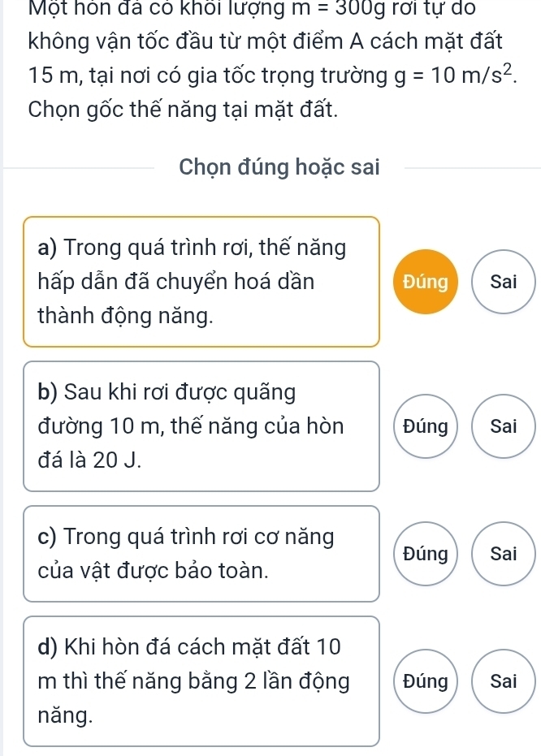
Task: Click statement c card on cơ năng bảo toàn
Action: [201, 553]
